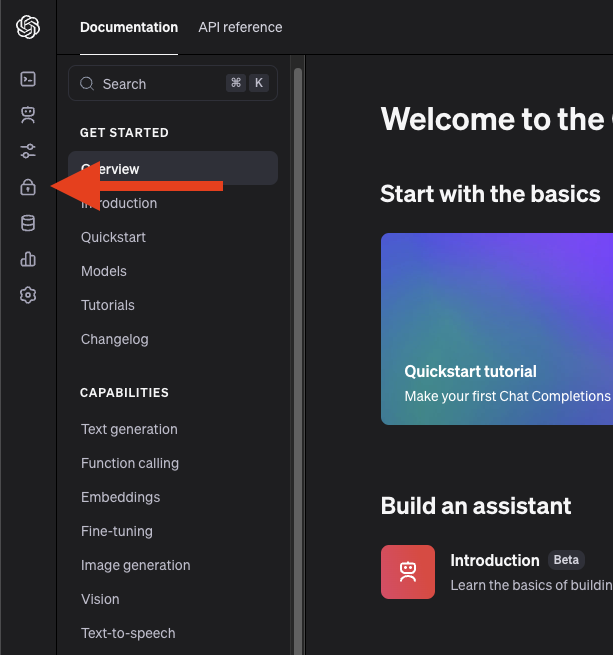613x655 pixels.
Task: Click the OpenAI logo icon
Action: coord(28,27)
